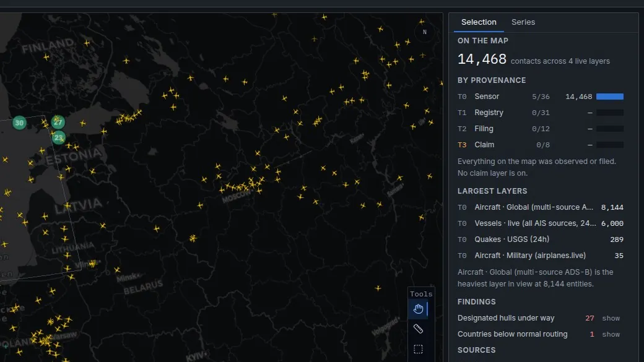This screenshot has height=362, width=644.
Task: Click the Finland label on map
Action: [48, 45]
